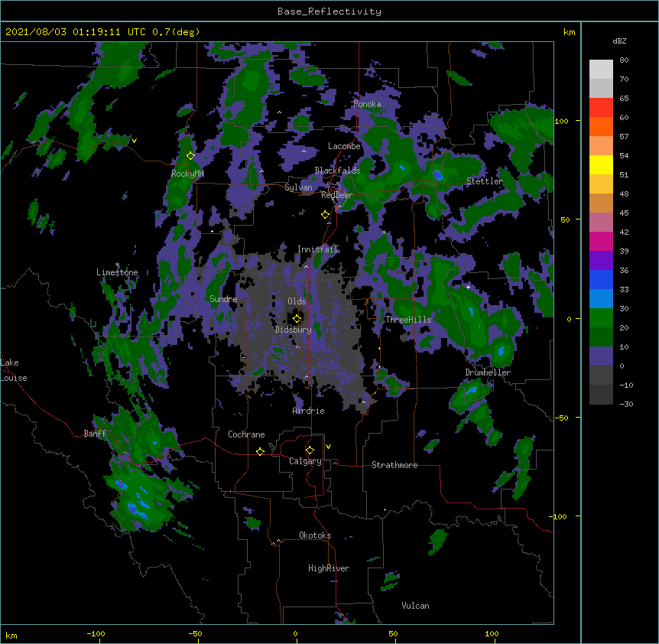Click the Banff label
Viewport: 659px width, 644px height.
click(95, 434)
